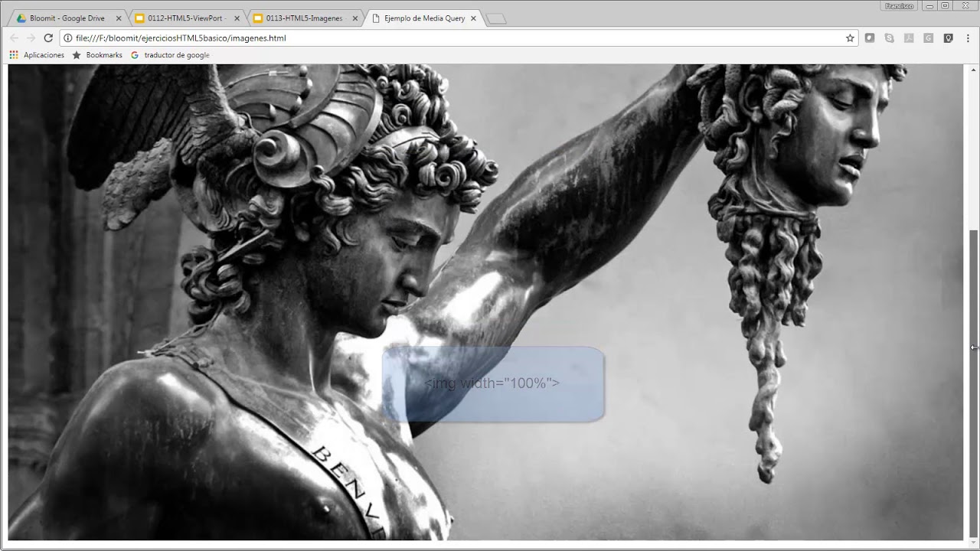The image size is (980, 551).
Task: Close the Ejemplo de Media Query tab
Action: pyautogui.click(x=474, y=18)
